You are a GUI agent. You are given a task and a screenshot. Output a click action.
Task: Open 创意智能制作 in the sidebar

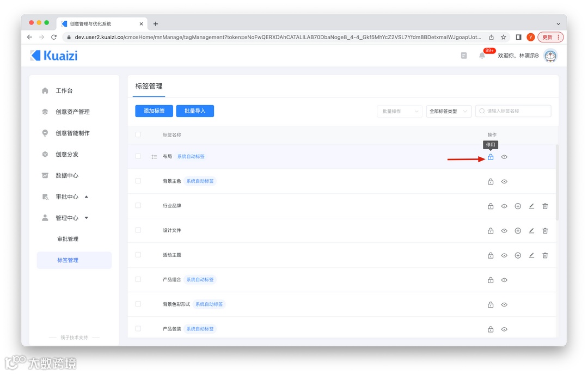(x=73, y=133)
